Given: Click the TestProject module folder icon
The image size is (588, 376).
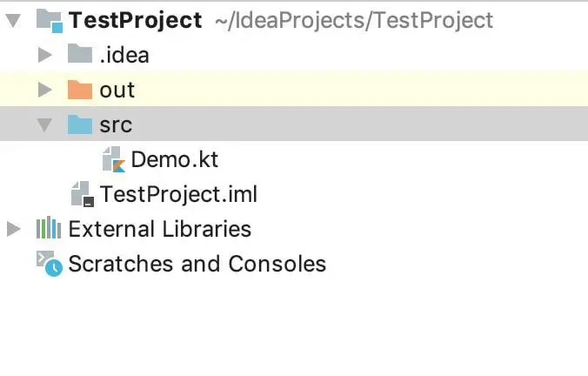Looking at the screenshot, I should (49, 20).
